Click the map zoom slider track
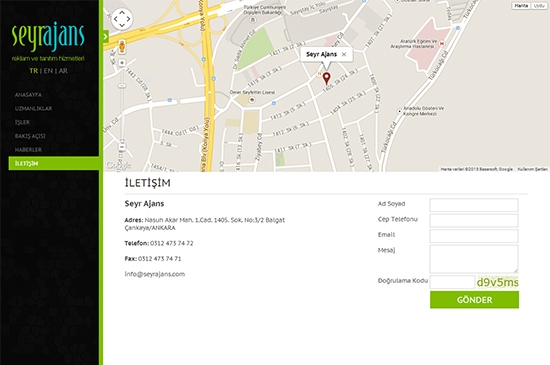Viewport: 550px width, 365px height. (x=122, y=105)
